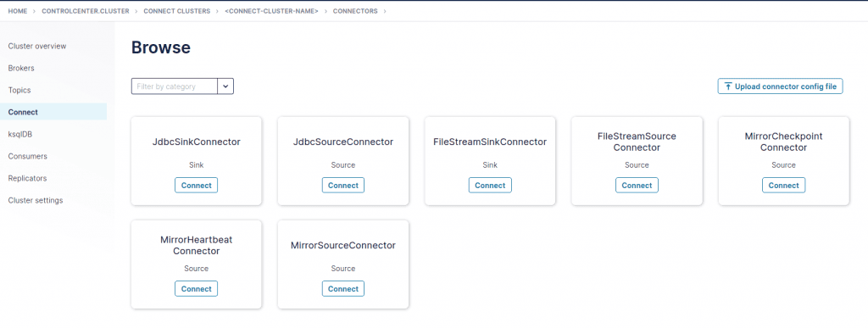Image resolution: width=868 pixels, height=328 pixels.
Task: Click the JdbcSourceConnector card title
Action: (343, 142)
